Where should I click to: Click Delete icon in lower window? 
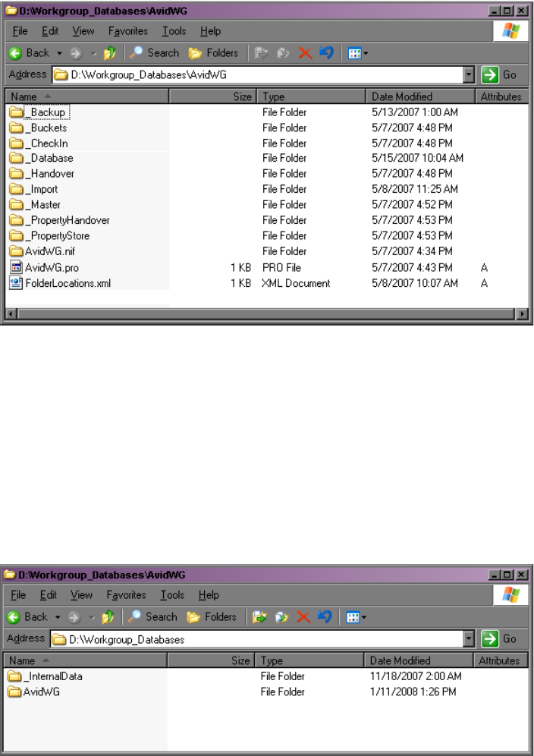tap(303, 616)
